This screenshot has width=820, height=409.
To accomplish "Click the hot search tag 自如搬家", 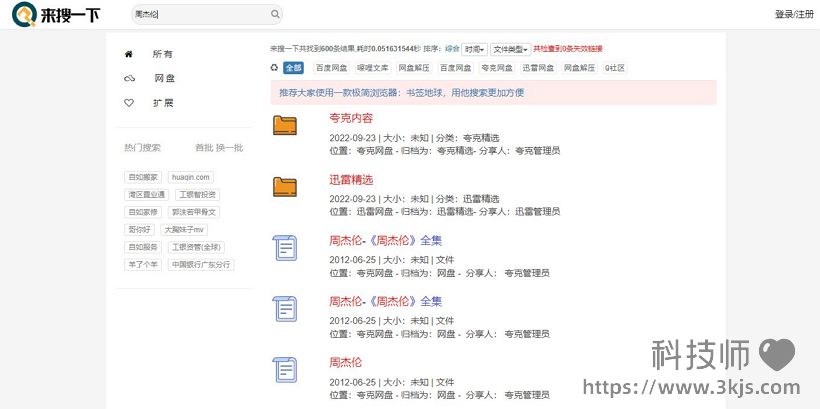I will click(x=143, y=177).
